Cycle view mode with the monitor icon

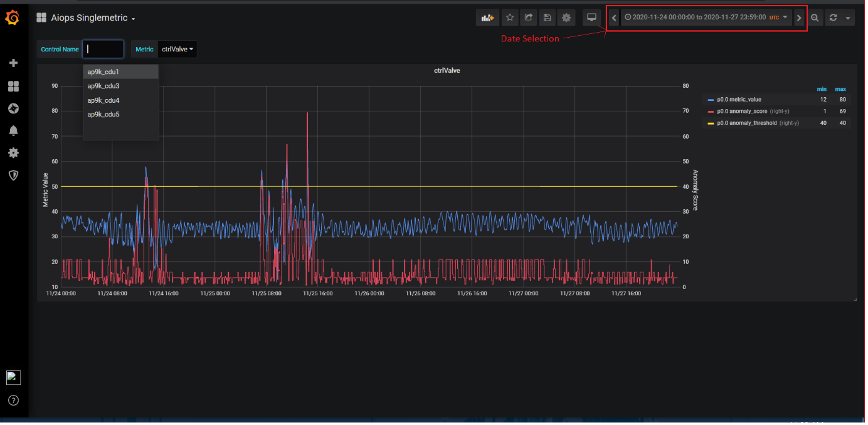[x=591, y=18]
